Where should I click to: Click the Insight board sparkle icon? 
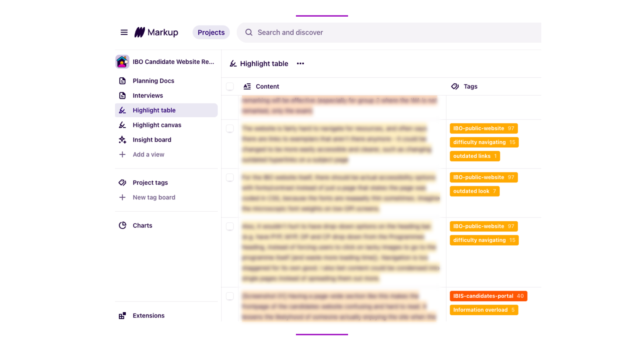tap(122, 140)
